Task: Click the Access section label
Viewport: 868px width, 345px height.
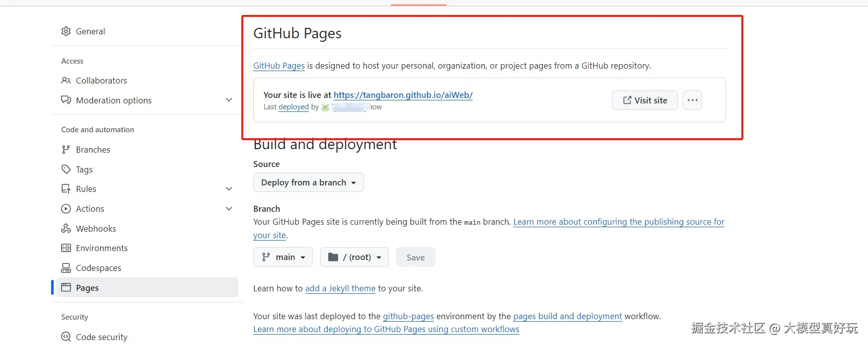Action: click(72, 61)
